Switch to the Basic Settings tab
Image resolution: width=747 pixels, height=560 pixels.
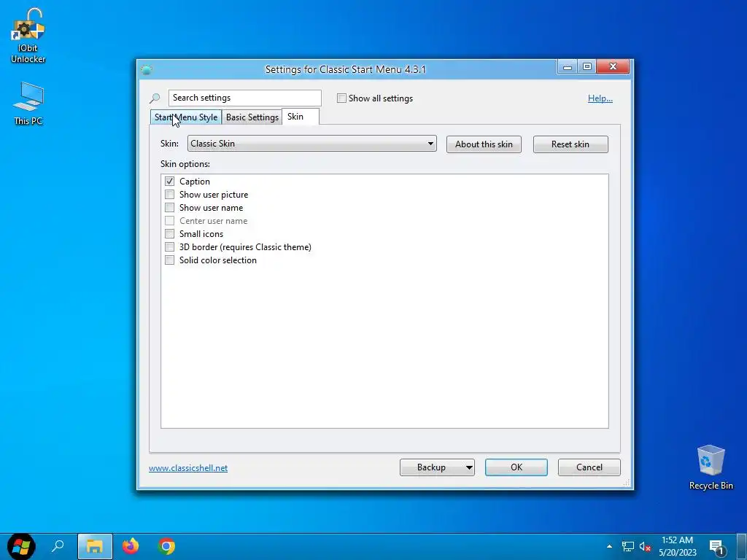(x=252, y=117)
